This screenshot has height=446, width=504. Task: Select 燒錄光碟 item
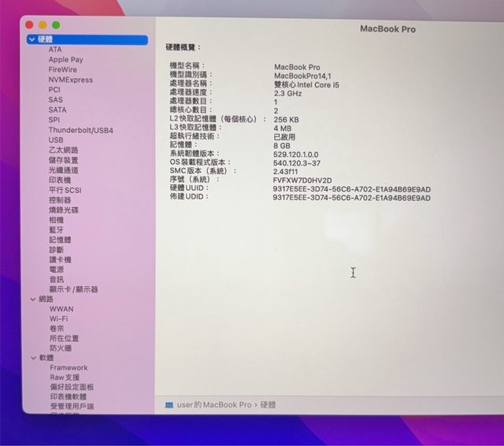pos(64,210)
